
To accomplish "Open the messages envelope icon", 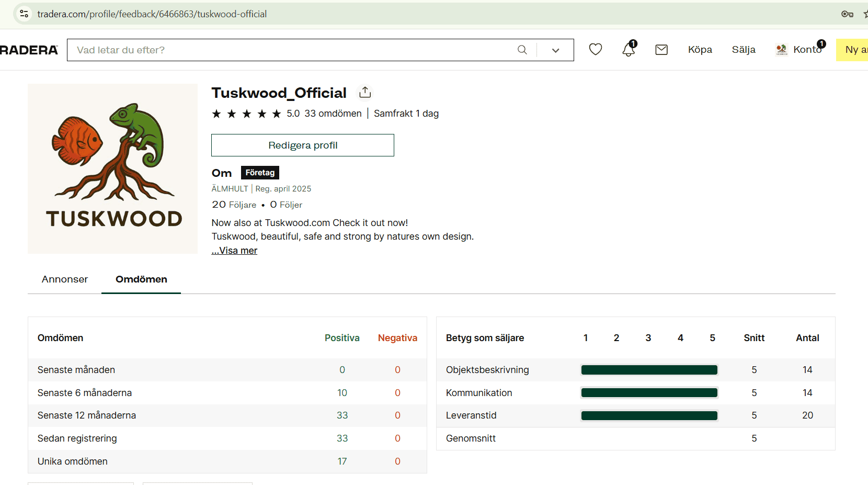I will (661, 50).
